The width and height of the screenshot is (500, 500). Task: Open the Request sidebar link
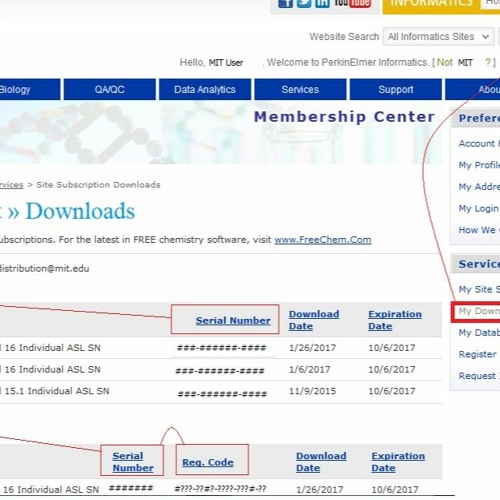pos(479,376)
